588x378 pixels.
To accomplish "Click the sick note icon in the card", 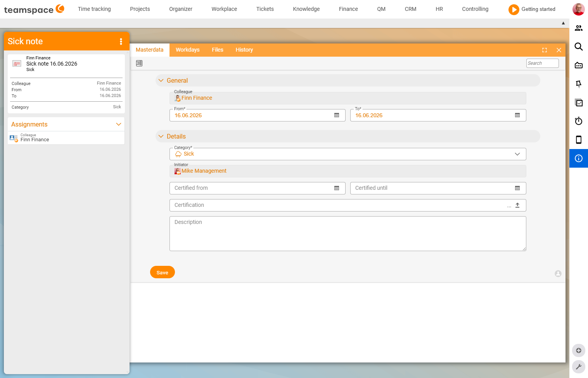I will pyautogui.click(x=17, y=63).
